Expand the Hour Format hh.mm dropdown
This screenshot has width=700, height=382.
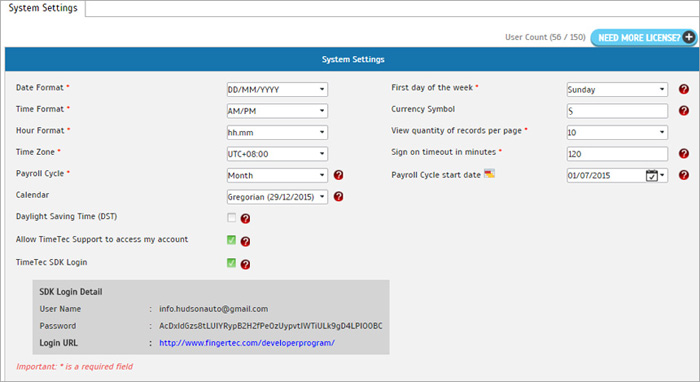coord(277,132)
